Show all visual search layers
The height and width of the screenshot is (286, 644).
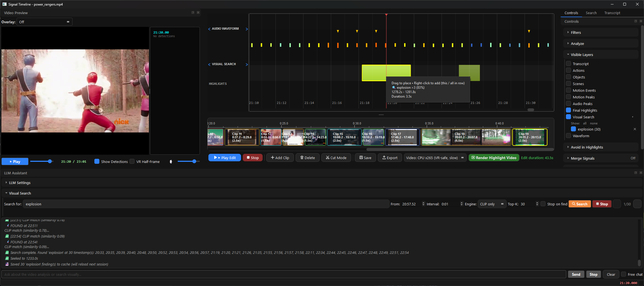click(x=585, y=123)
